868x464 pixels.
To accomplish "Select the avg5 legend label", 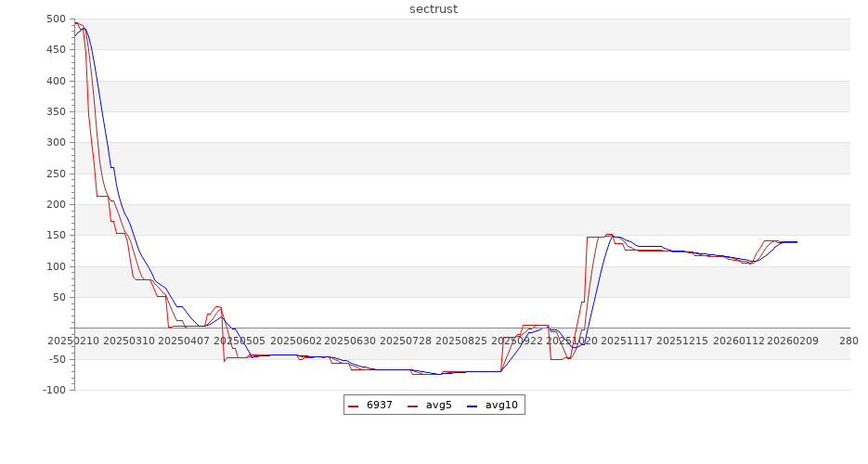I will pyautogui.click(x=438, y=406).
